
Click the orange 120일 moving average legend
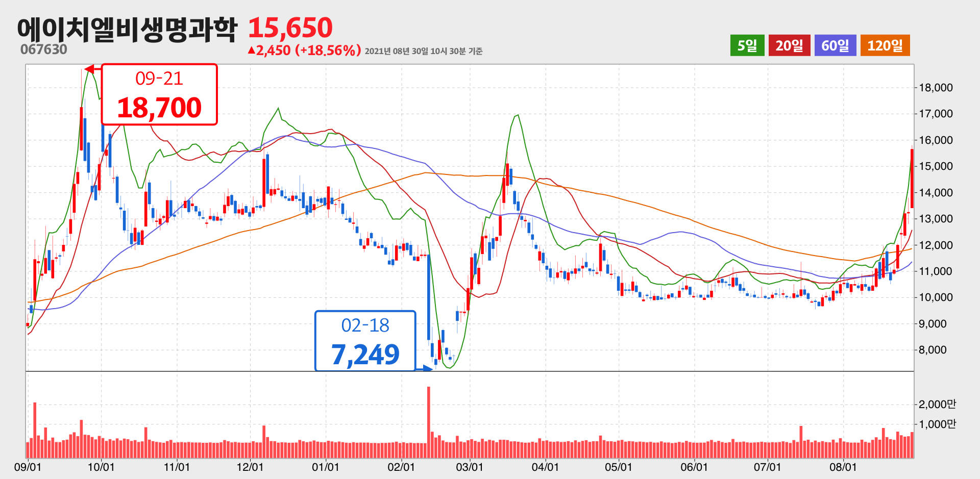[x=885, y=45]
